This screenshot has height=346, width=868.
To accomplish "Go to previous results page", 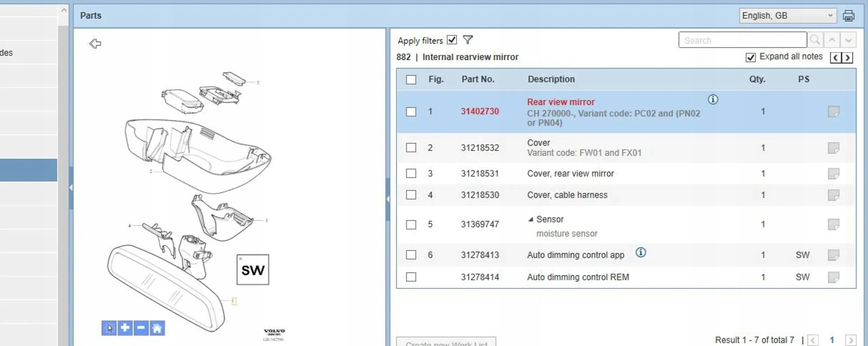I will [813, 340].
